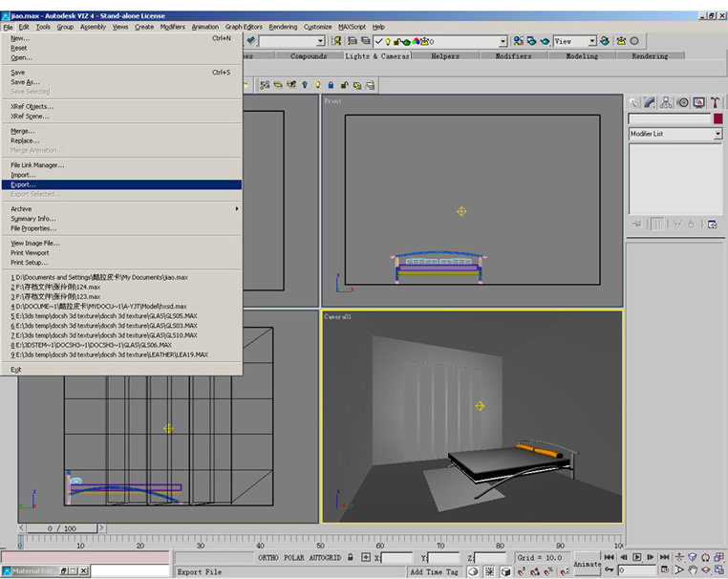Click the Play Animation button
728x579 pixels.
pos(638,557)
